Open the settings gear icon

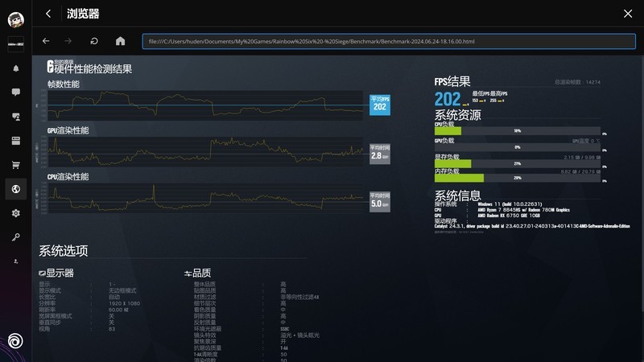pyautogui.click(x=15, y=213)
